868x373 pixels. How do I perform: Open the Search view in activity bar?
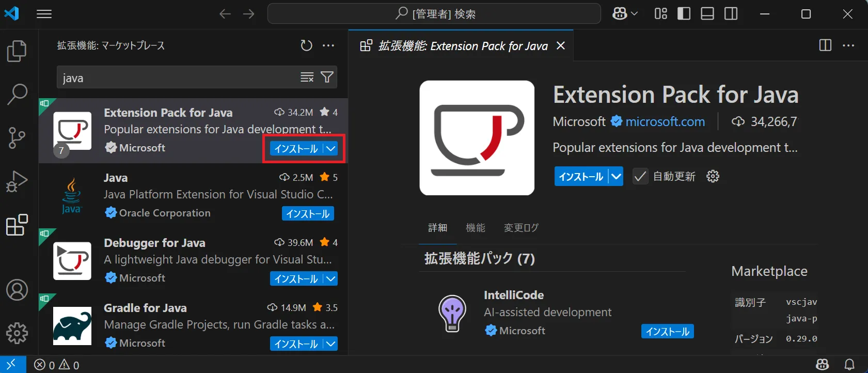[x=17, y=95]
